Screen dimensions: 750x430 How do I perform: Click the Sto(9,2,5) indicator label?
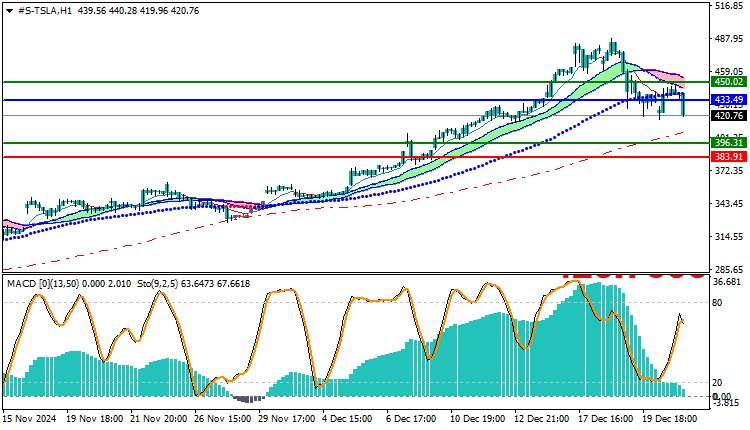(x=157, y=284)
